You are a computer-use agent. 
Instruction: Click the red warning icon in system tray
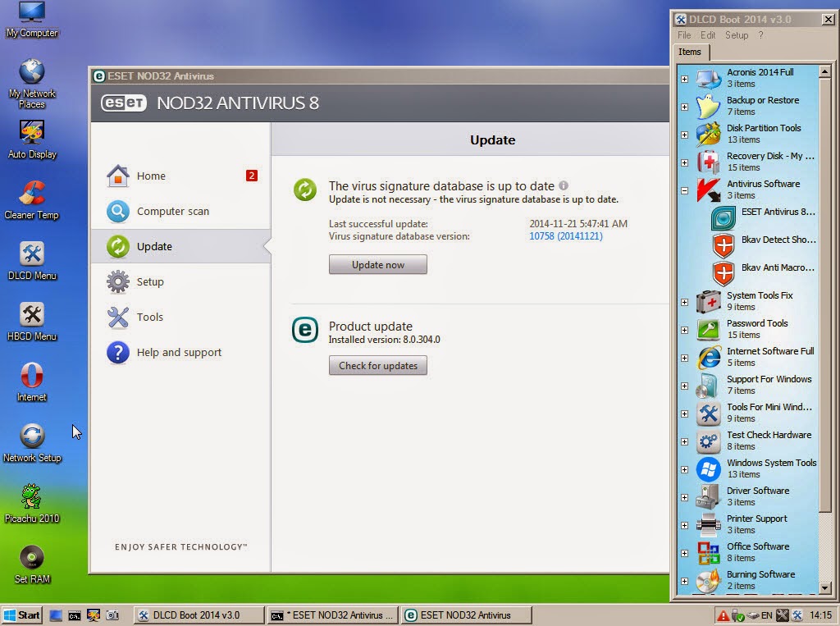(723, 615)
